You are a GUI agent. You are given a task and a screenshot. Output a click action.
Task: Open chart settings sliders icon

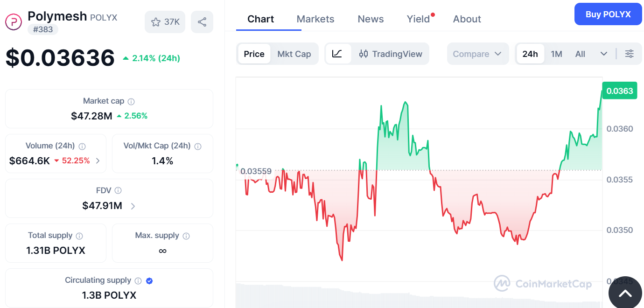[630, 54]
